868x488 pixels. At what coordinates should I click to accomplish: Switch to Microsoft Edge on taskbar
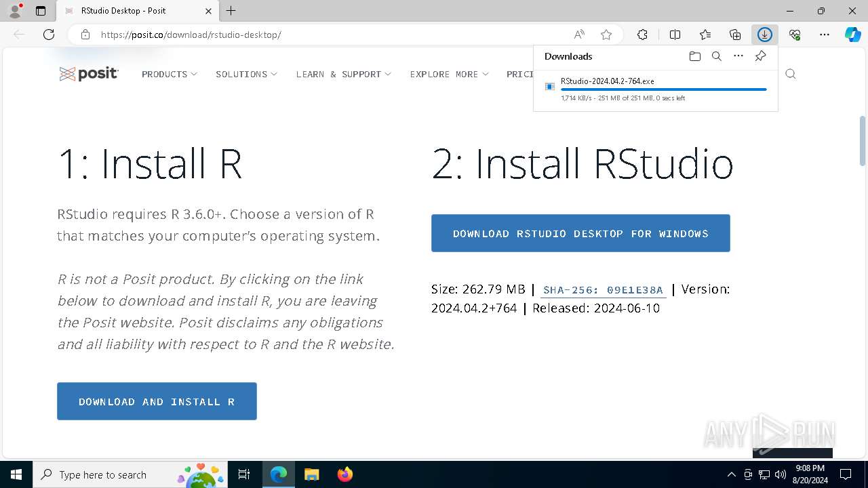[279, 474]
